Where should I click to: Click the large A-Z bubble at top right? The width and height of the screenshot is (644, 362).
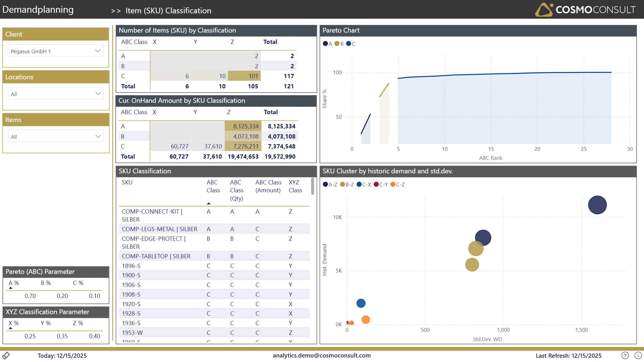[597, 205]
